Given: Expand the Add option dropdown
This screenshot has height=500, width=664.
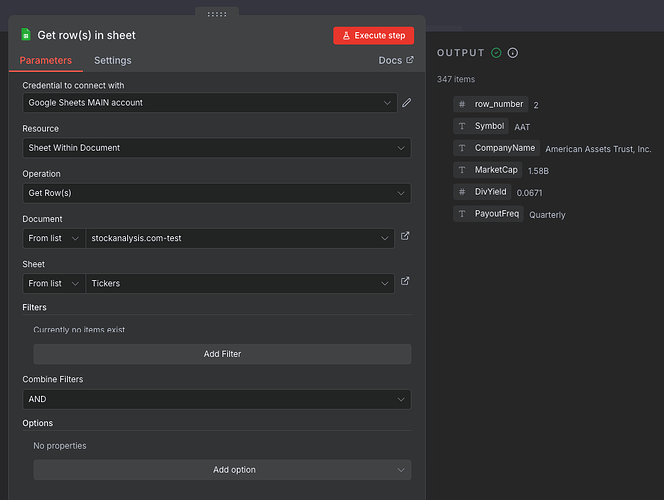Looking at the screenshot, I should [222, 470].
